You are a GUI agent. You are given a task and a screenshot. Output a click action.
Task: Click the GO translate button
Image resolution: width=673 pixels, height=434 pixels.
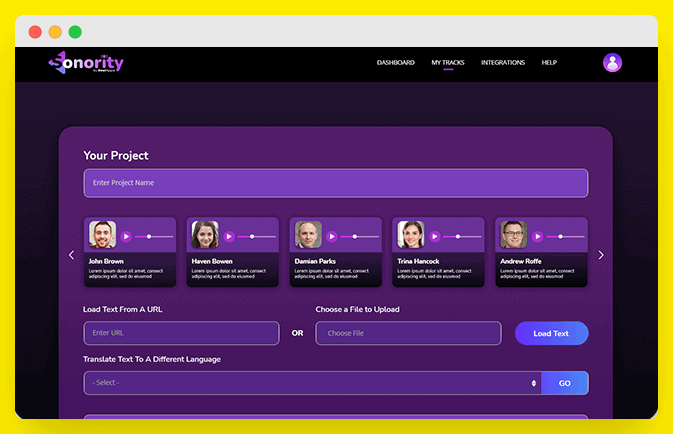point(565,383)
